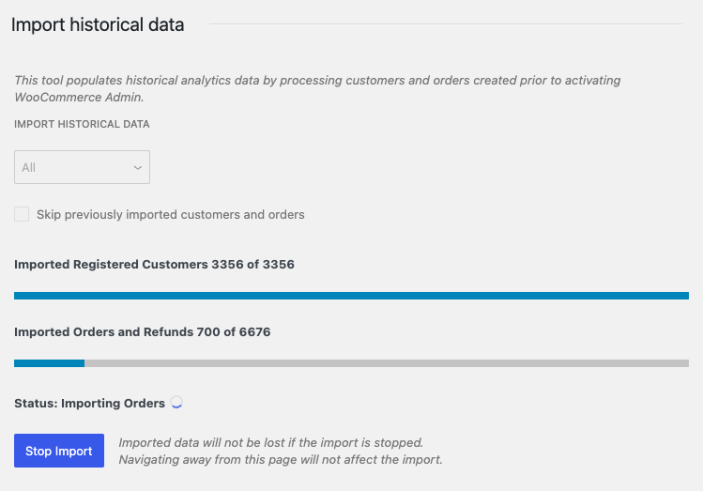
Task: Click the 'All' text inside the dropdown
Action: [29, 168]
